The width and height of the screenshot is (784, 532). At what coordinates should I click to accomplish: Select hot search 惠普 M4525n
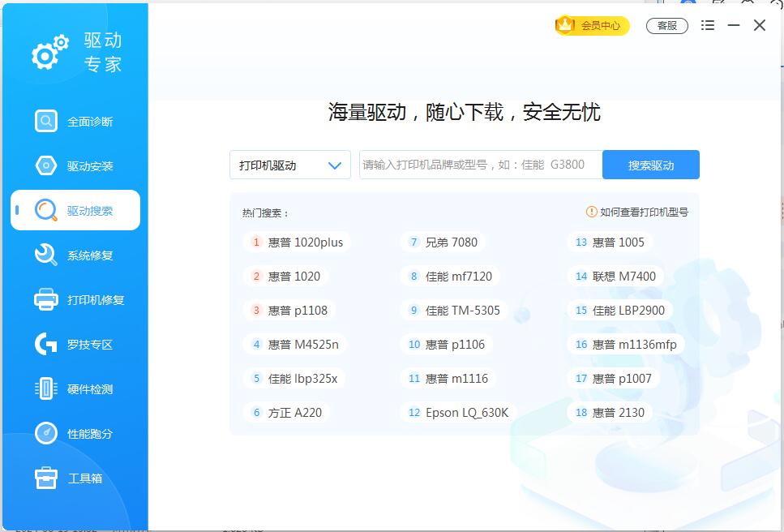coord(295,345)
